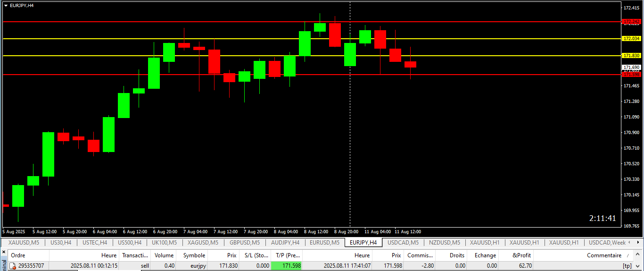Select the GBPUSD,M5 chart tab

coord(244,243)
